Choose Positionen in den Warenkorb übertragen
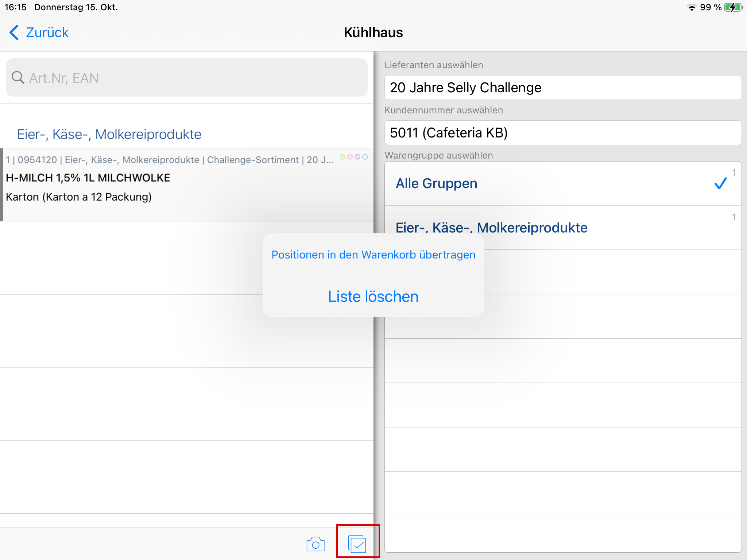The image size is (747, 560). (x=373, y=254)
